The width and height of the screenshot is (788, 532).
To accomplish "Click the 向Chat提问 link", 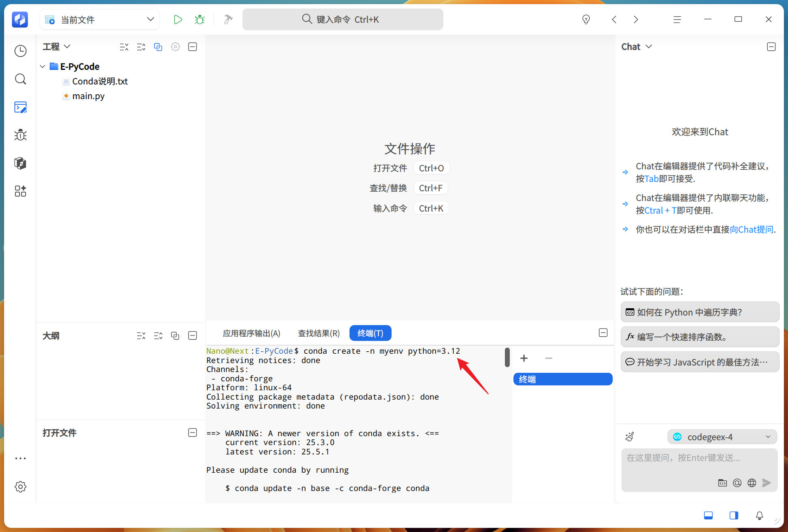I will [751, 229].
